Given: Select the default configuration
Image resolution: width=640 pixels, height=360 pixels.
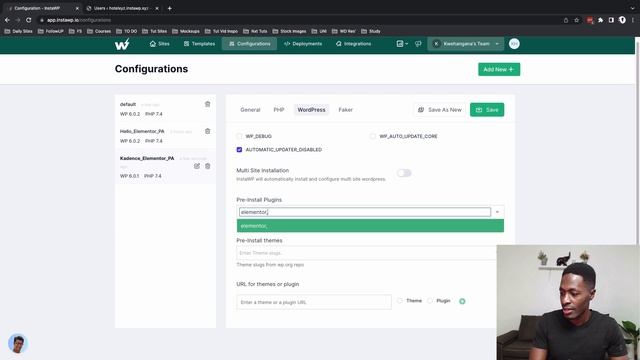Looking at the screenshot, I should pos(165,109).
